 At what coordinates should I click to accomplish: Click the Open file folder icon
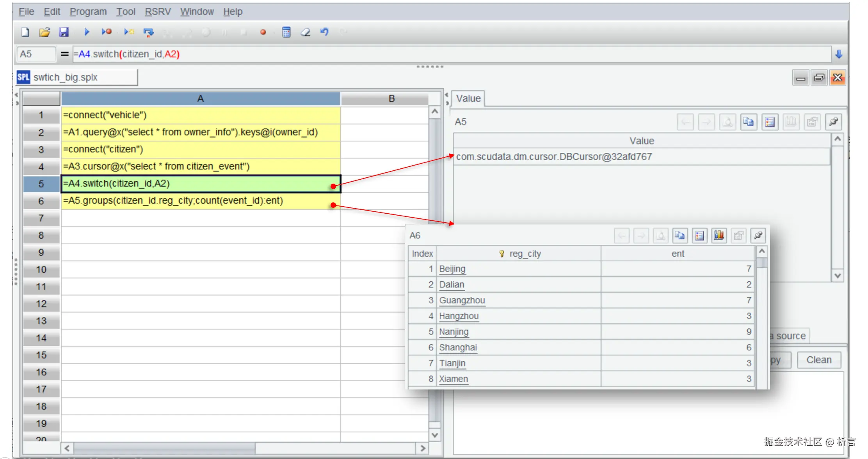[x=44, y=32]
